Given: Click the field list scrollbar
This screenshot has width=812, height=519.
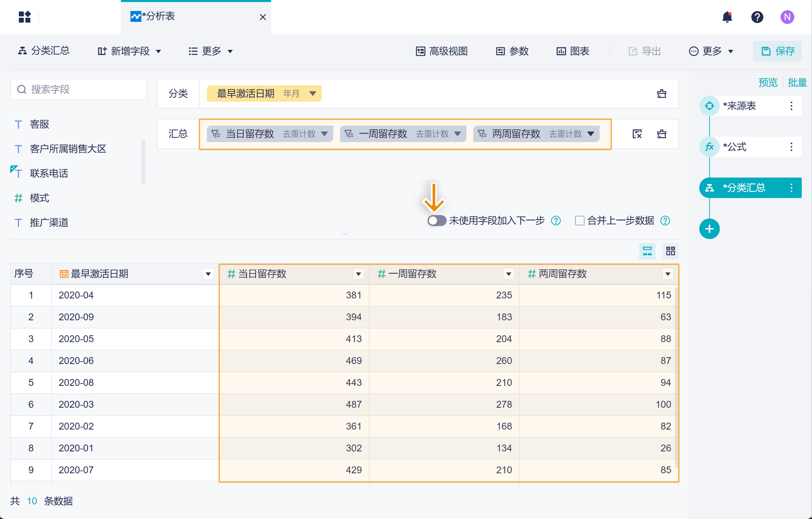Looking at the screenshot, I should click(x=143, y=160).
